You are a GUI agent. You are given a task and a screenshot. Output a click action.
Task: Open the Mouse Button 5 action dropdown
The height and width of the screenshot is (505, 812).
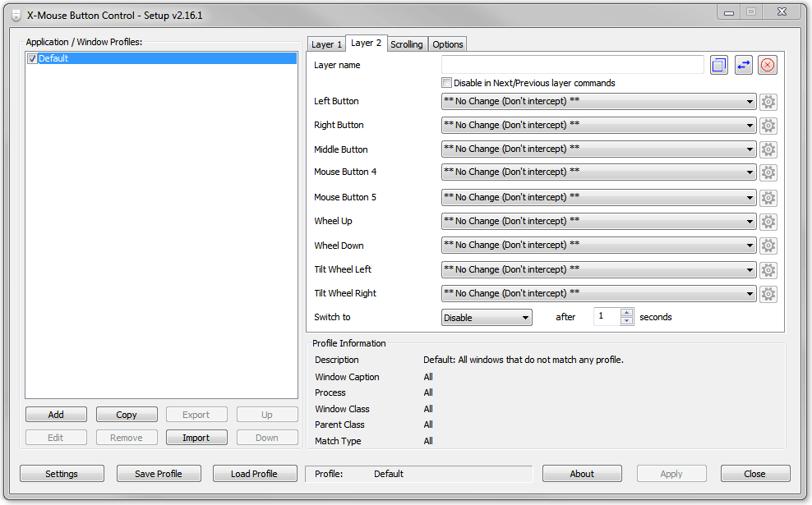(598, 197)
